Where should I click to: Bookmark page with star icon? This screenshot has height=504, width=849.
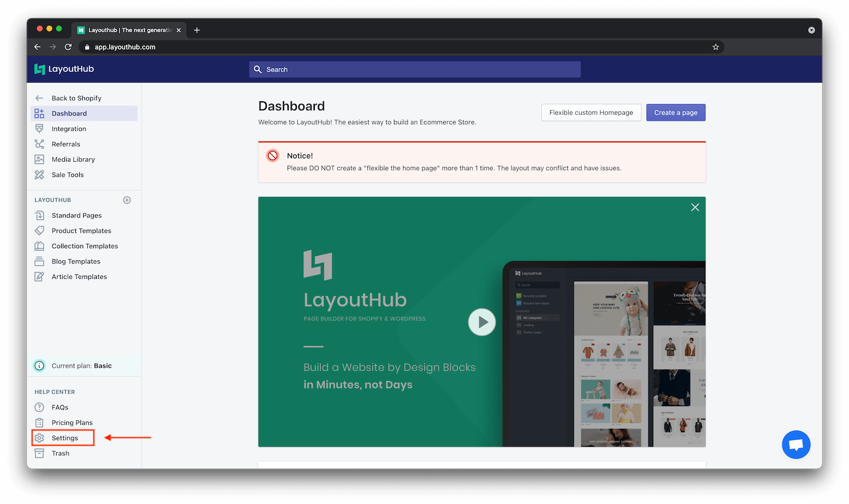[x=715, y=47]
